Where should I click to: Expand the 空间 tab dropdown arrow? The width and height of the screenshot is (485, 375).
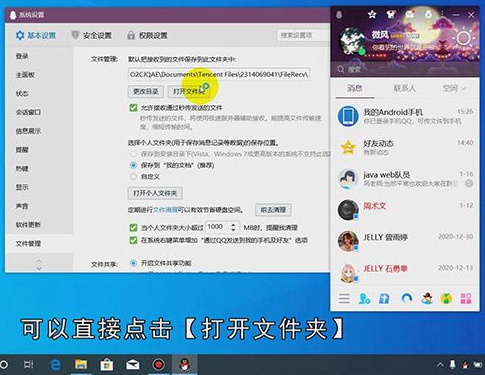(x=463, y=89)
